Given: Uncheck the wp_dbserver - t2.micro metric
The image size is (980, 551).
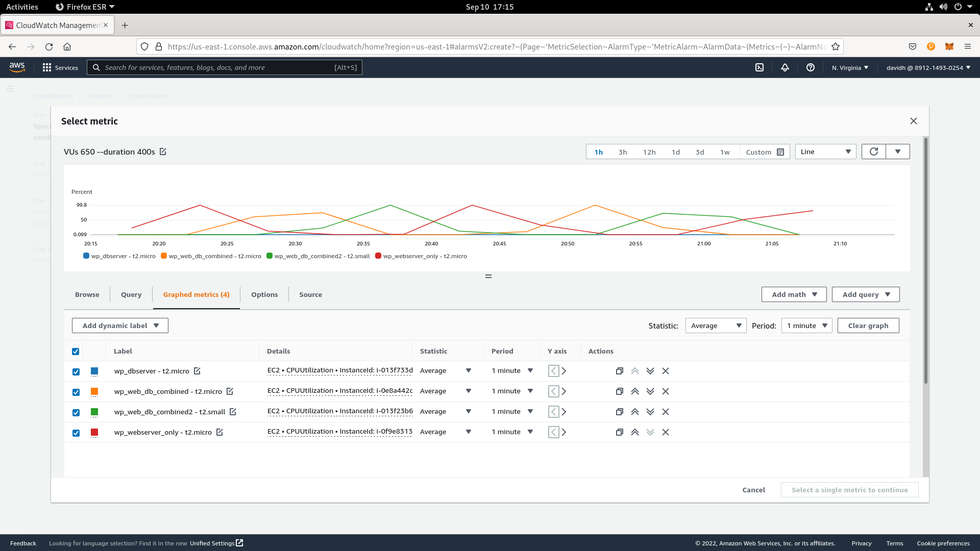Looking at the screenshot, I should click(x=76, y=371).
